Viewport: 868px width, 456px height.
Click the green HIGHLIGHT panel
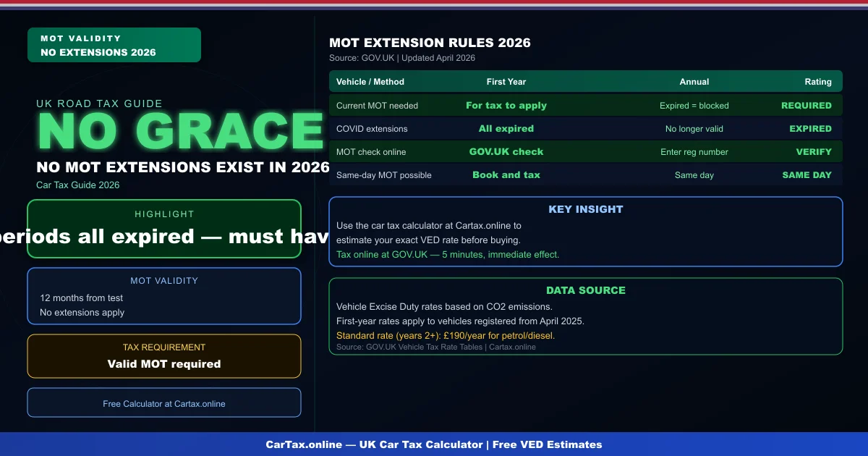pos(164,229)
